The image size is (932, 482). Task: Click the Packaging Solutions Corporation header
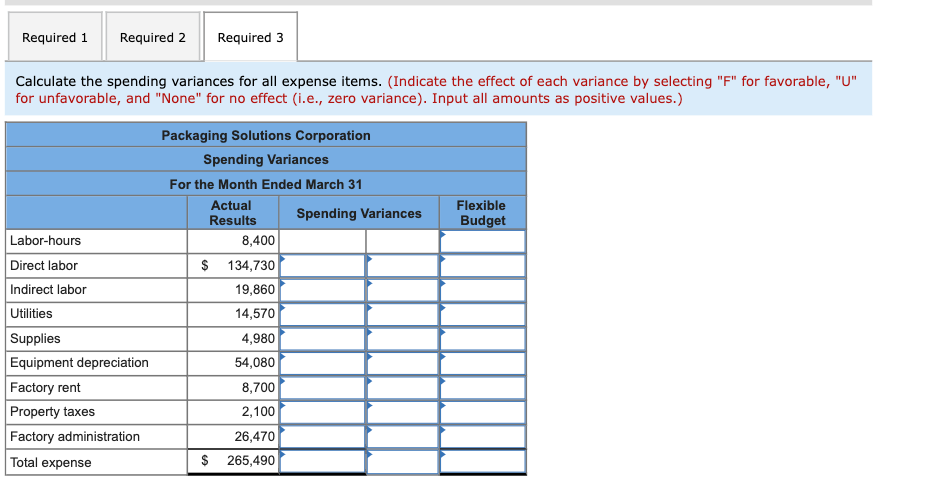[266, 136]
